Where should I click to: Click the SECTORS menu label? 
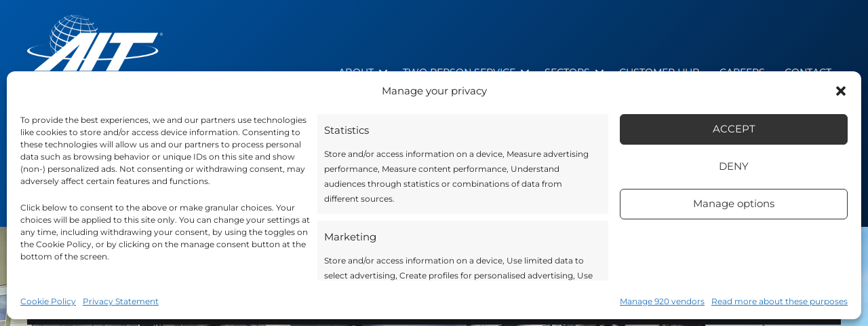tap(567, 71)
